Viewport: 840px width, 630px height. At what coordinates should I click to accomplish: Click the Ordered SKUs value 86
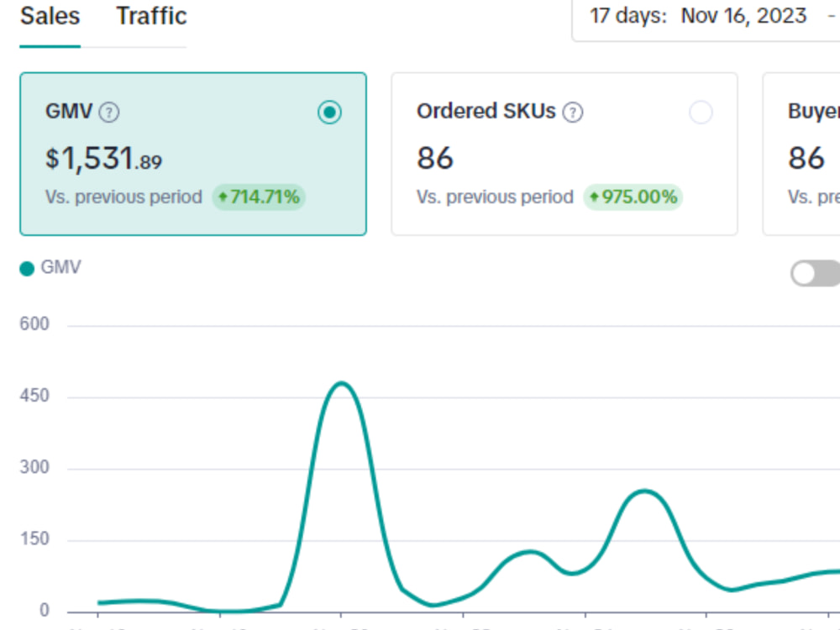435,159
